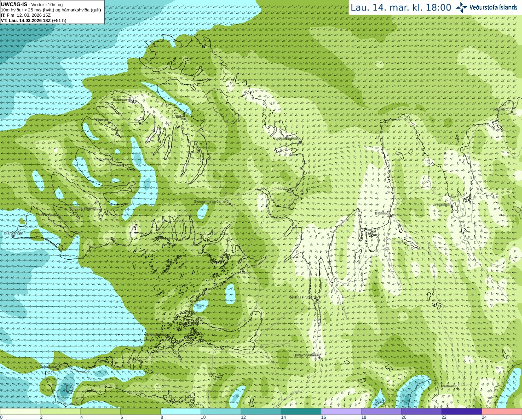Click the 'Bolungarvík' label text

tap(122, 99)
